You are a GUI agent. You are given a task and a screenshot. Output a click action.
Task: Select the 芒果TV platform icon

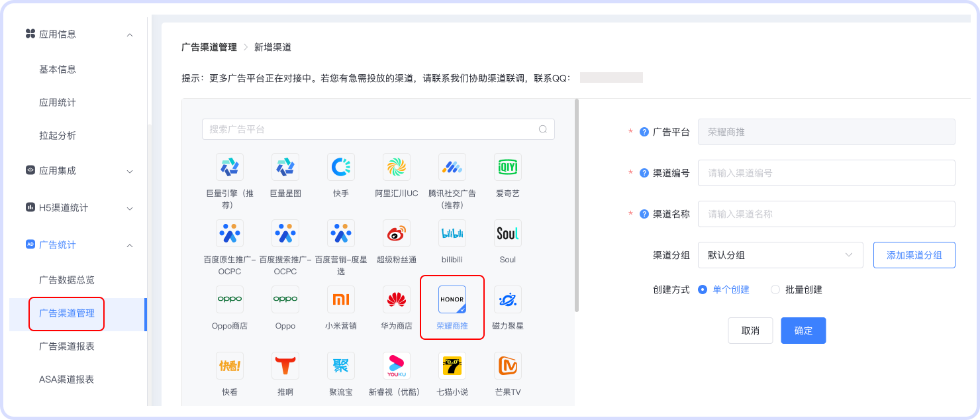pyautogui.click(x=508, y=366)
